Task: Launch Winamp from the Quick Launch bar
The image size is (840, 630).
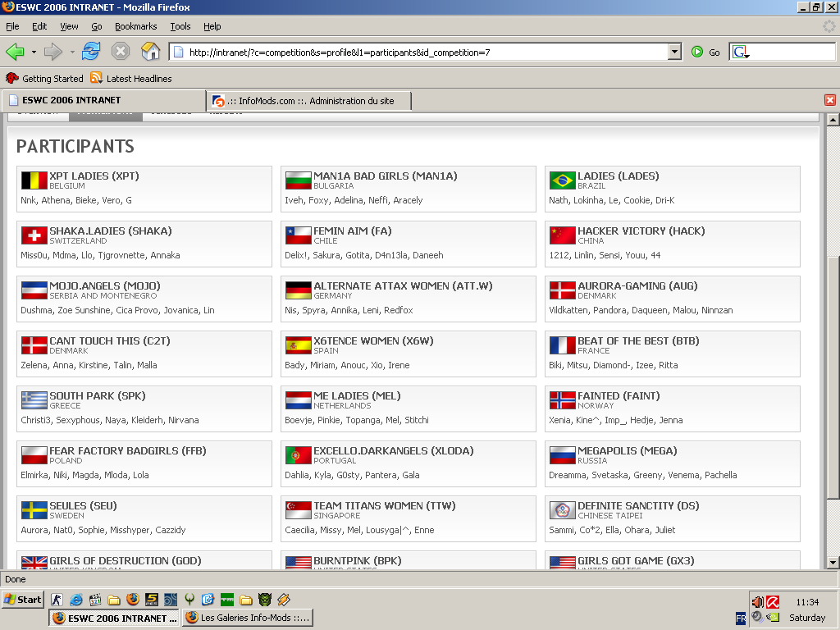Action: 284,600
